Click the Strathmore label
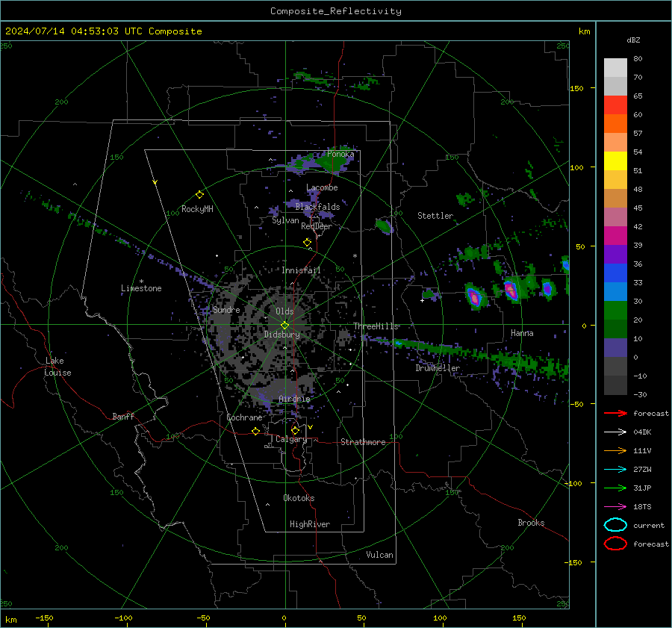 tap(363, 442)
